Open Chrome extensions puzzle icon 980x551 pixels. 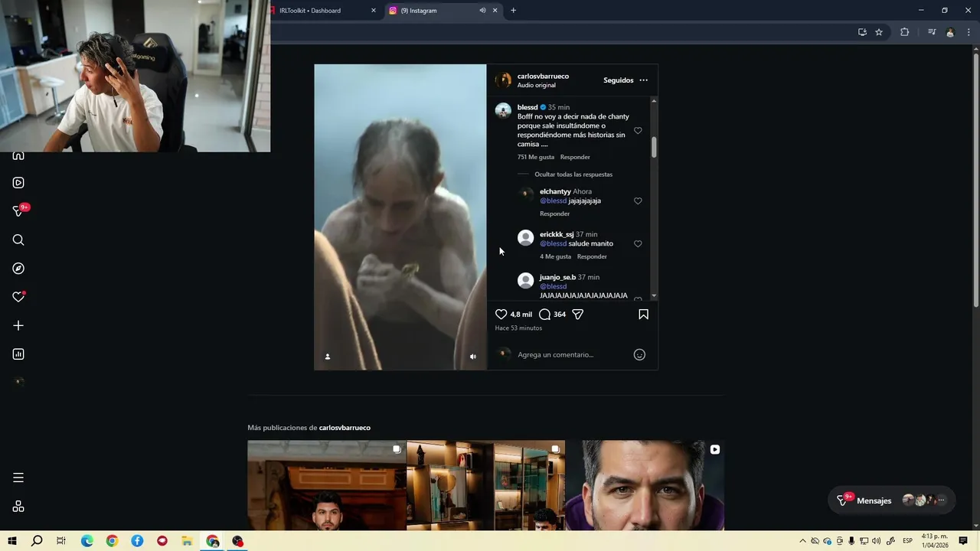(904, 32)
